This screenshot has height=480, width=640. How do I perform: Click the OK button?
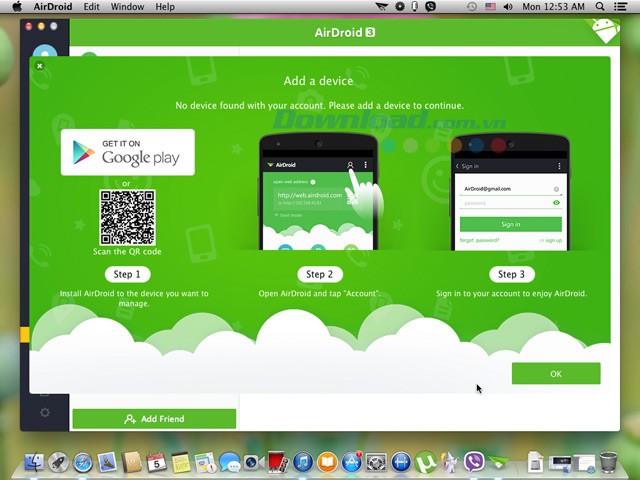556,373
